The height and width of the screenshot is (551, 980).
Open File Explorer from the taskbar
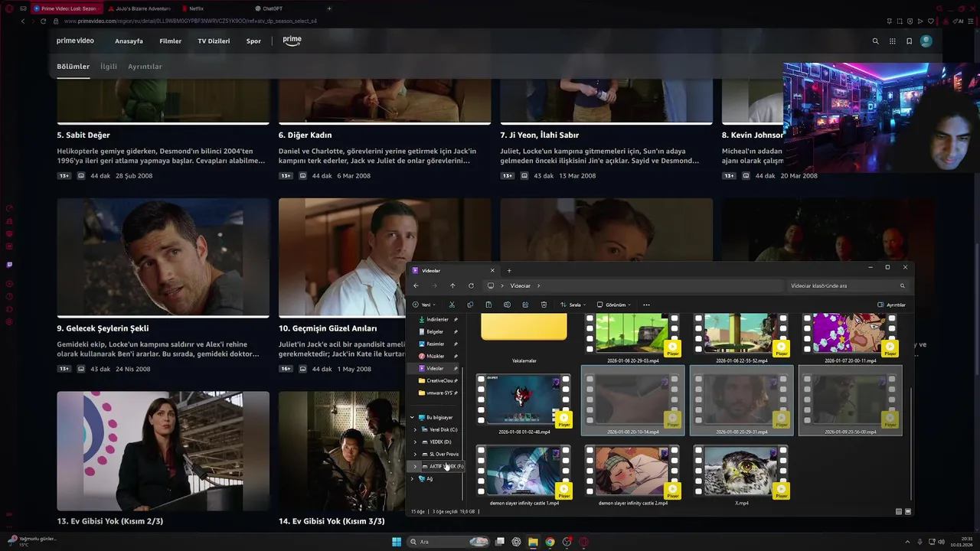(x=533, y=542)
